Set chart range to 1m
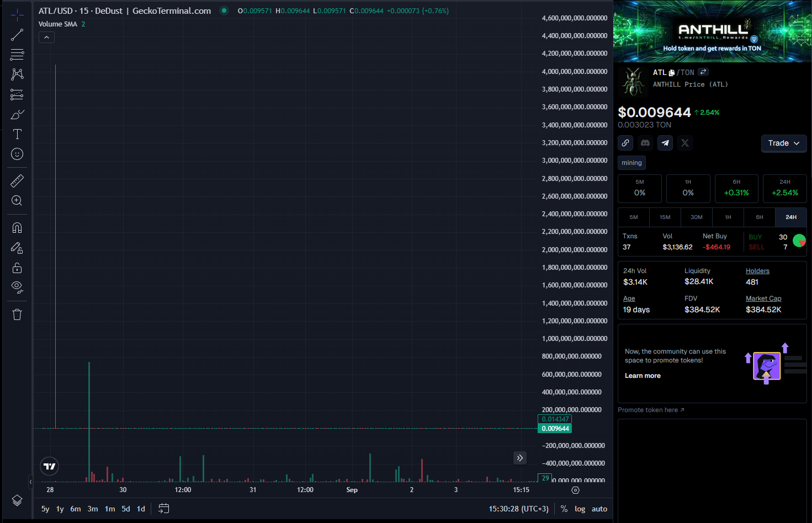Viewport: 812px width, 523px height. coord(110,509)
